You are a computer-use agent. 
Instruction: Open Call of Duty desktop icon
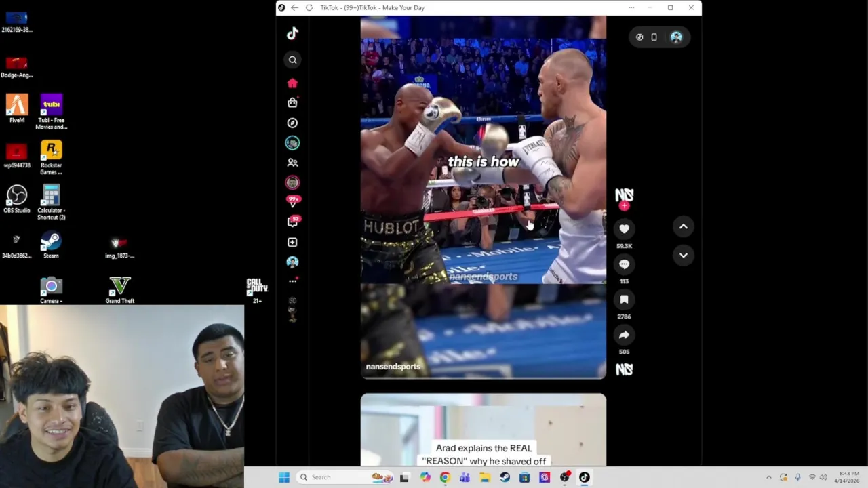257,289
